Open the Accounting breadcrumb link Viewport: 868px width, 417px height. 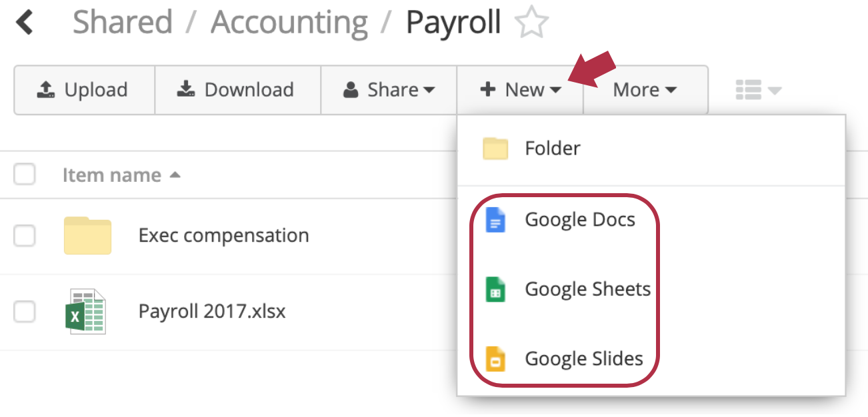[288, 21]
